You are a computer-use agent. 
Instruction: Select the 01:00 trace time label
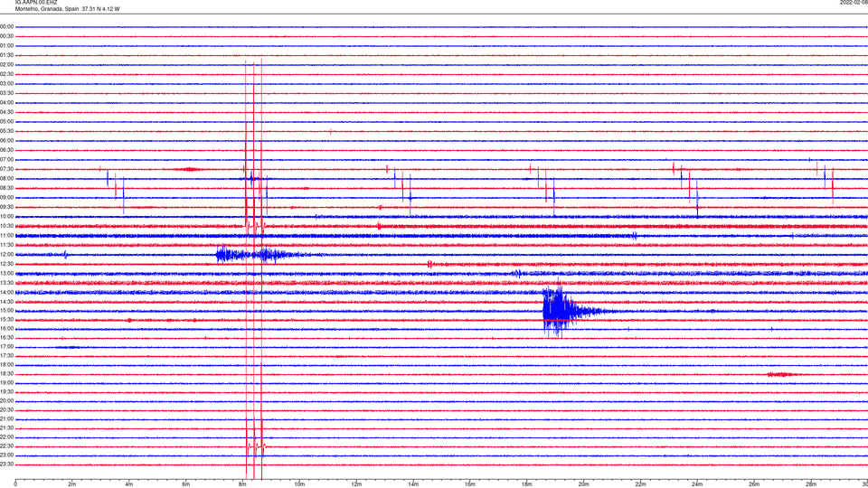6,46
